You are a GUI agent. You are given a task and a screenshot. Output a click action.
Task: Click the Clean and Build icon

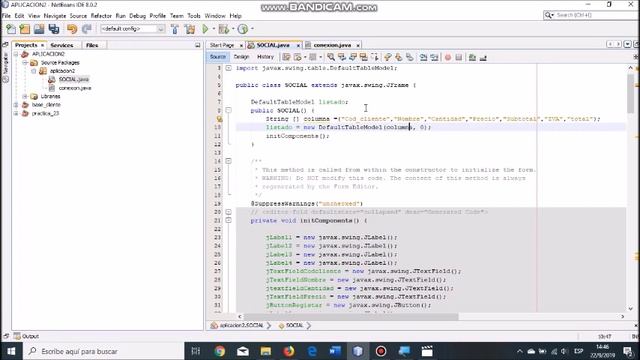(x=190, y=29)
